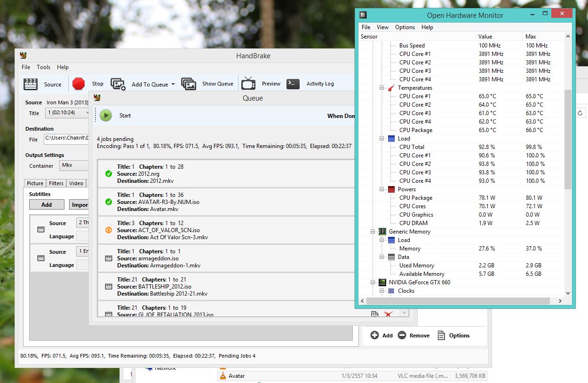Open the Container dropdown set to Mkv

(74, 165)
